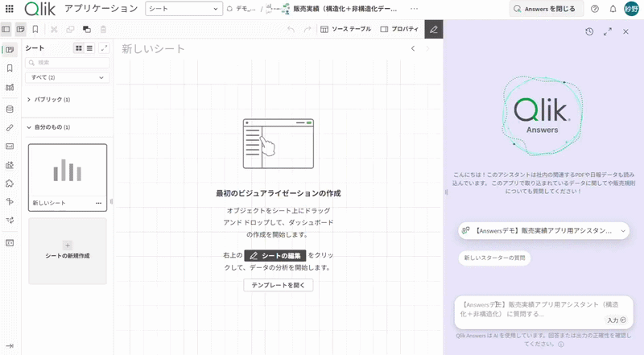
Task: Click the pencil edit-sheet icon
Action: point(434,29)
